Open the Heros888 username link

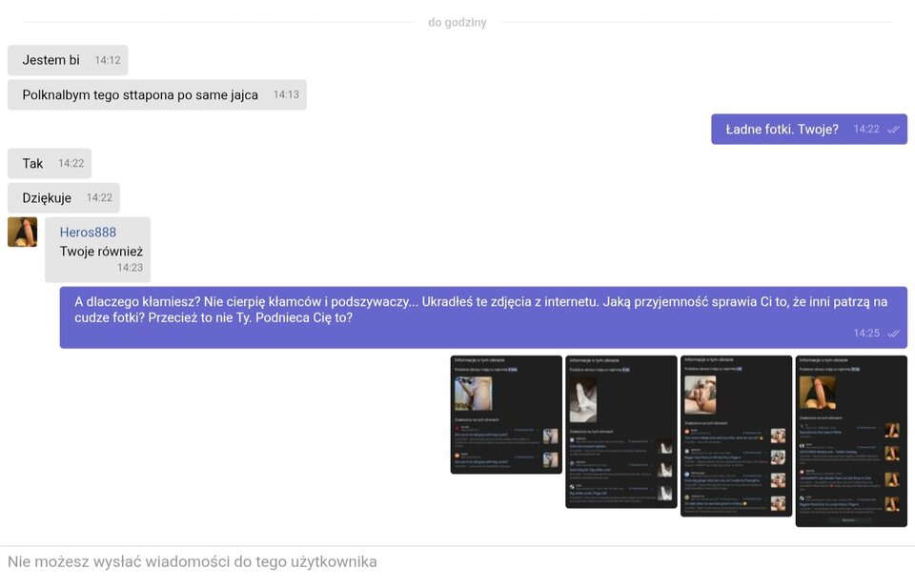tap(88, 233)
